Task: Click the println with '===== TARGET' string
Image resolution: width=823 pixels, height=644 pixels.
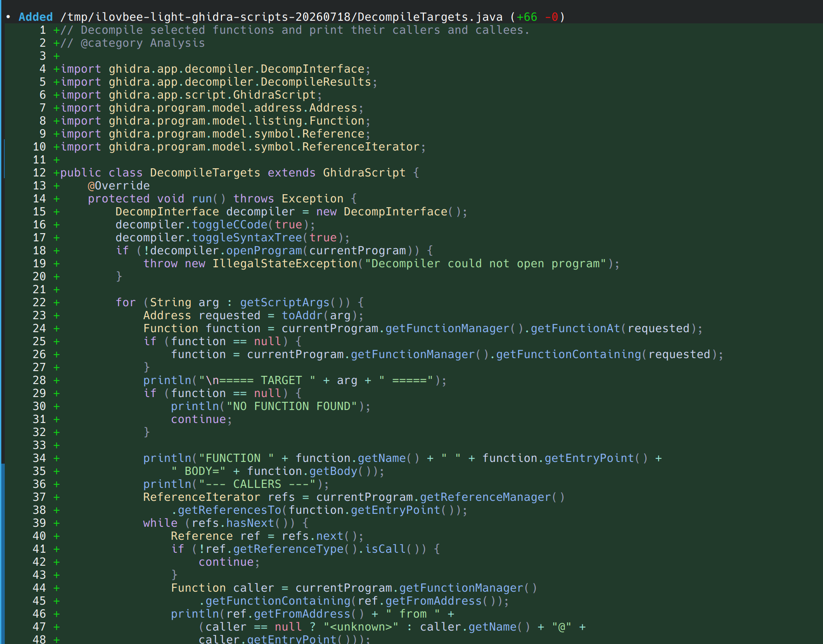Action: [295, 380]
